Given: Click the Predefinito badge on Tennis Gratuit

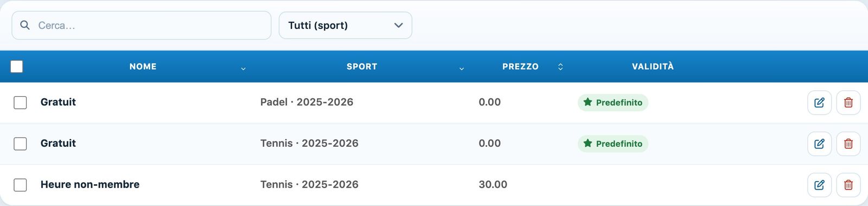Looking at the screenshot, I should click(613, 143).
